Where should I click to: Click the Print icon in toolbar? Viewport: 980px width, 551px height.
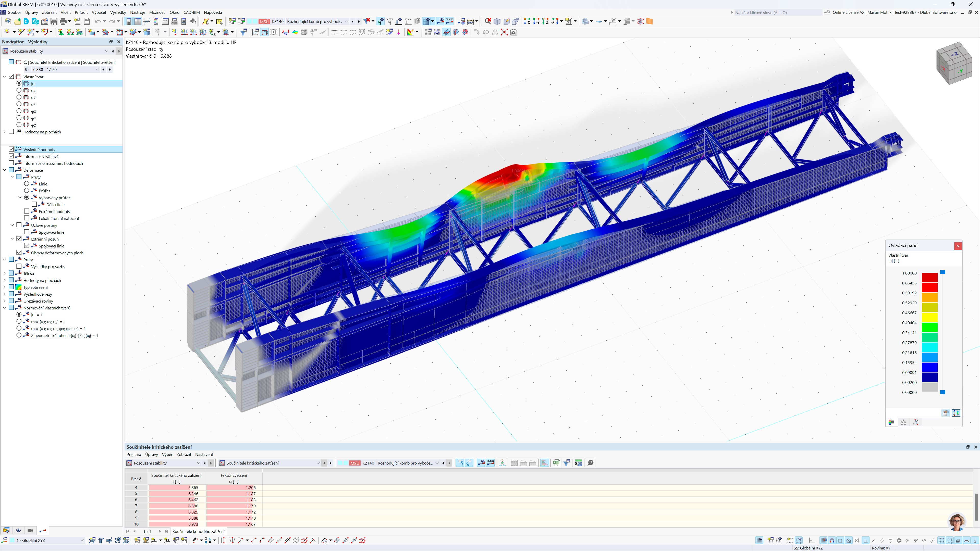point(63,21)
